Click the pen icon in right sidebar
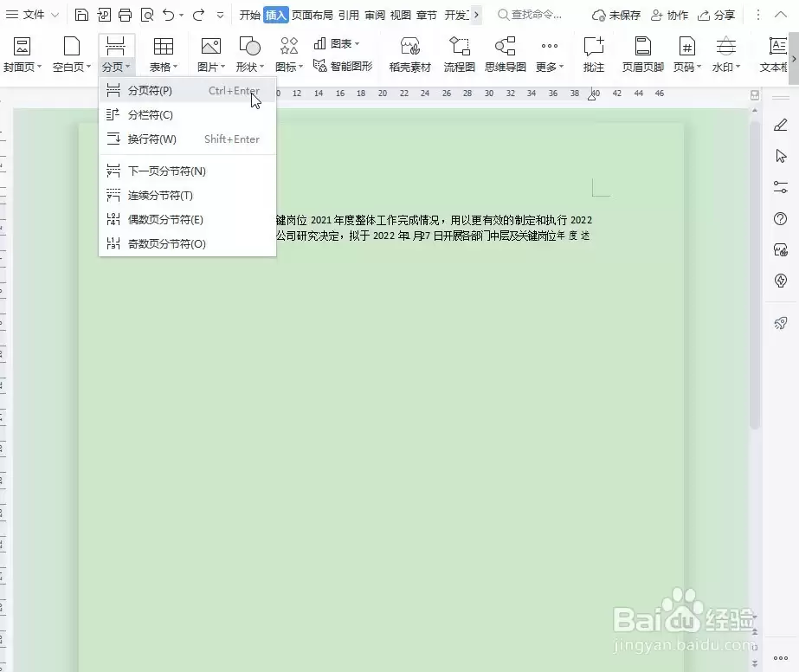Screen dimensions: 799x672 (x=781, y=125)
